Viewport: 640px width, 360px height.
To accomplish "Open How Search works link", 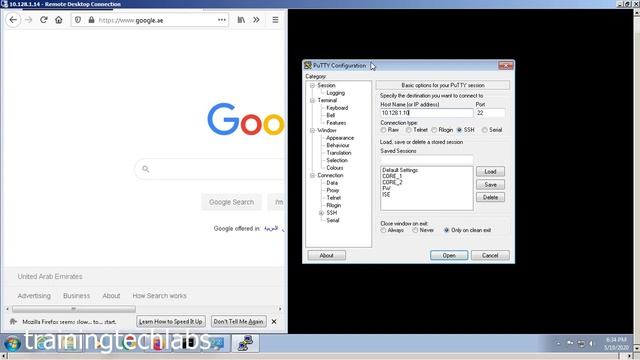I will (159, 296).
